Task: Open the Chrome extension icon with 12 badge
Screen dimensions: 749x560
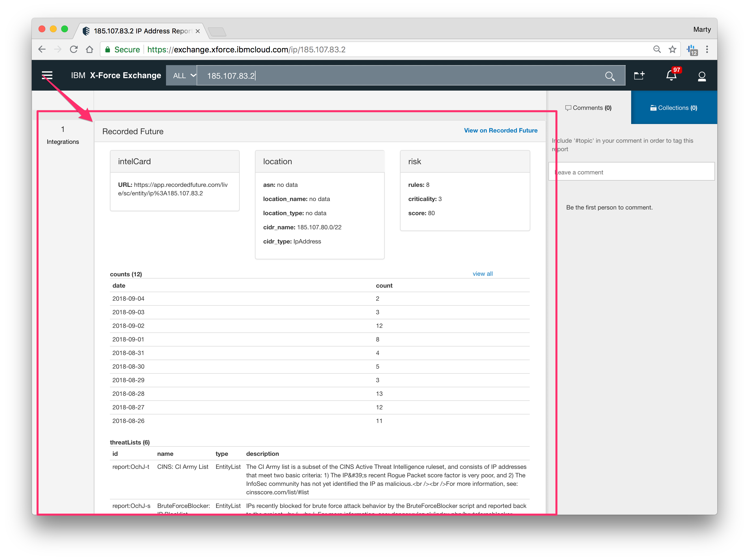Action: pos(691,50)
